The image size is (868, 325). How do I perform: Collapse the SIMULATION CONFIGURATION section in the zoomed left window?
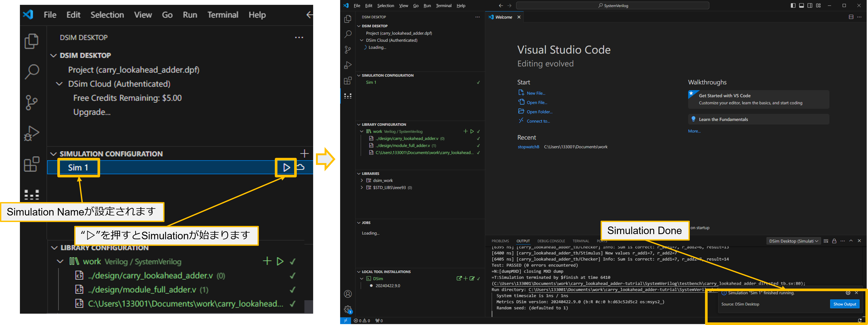pos(53,154)
